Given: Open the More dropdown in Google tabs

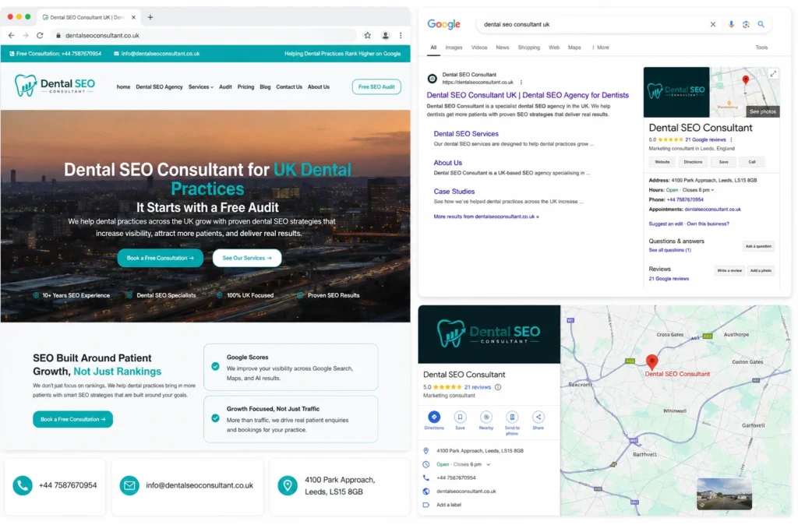Looking at the screenshot, I should click(601, 48).
